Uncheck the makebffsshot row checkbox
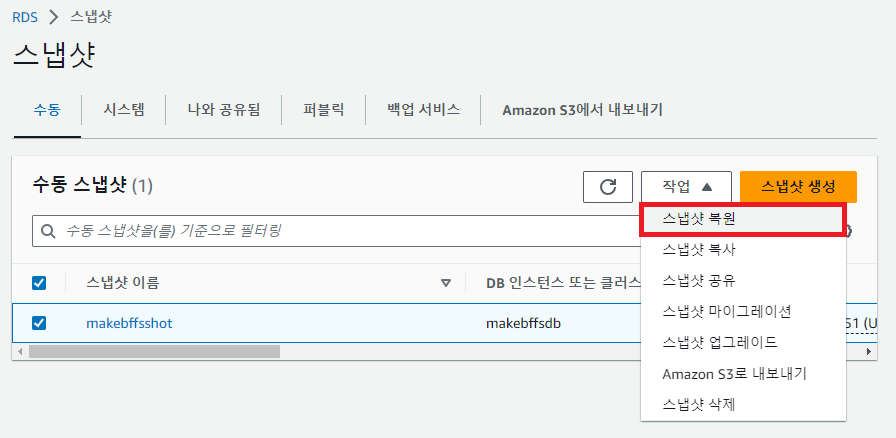The image size is (896, 438). (x=39, y=323)
